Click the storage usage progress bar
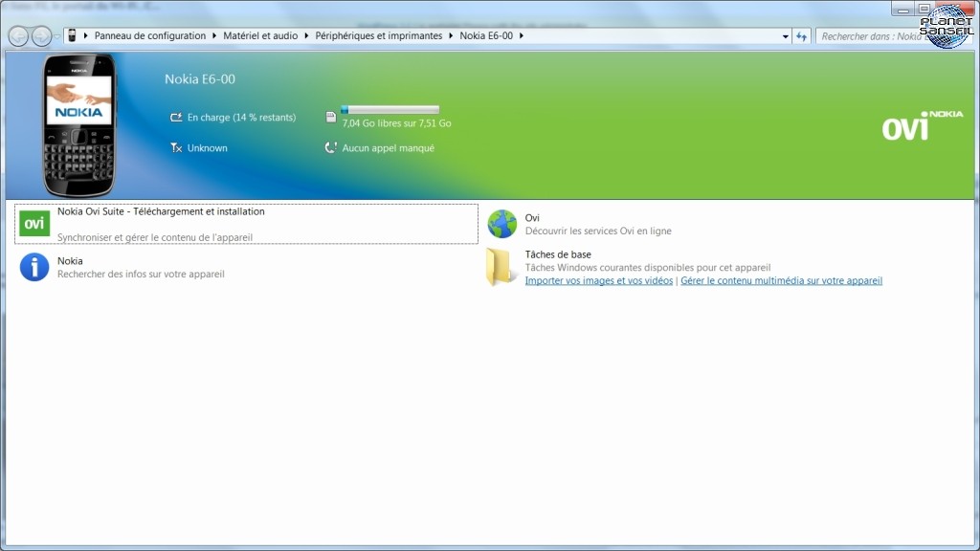The image size is (980, 551). [x=390, y=110]
